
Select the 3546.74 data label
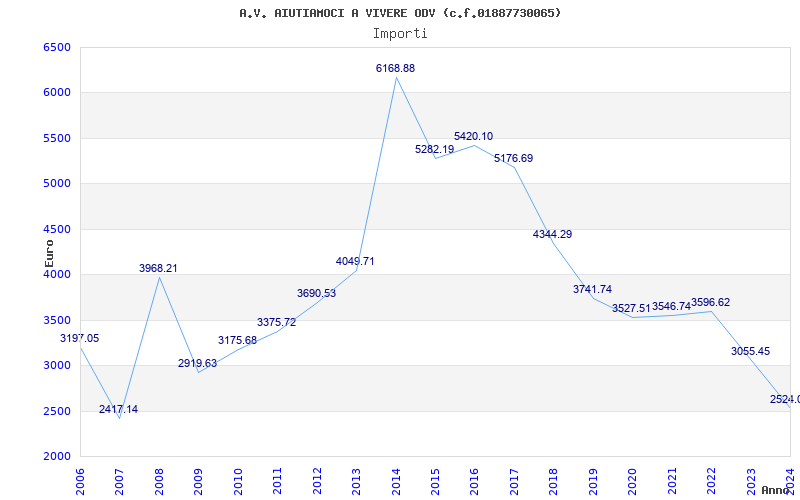coord(671,307)
